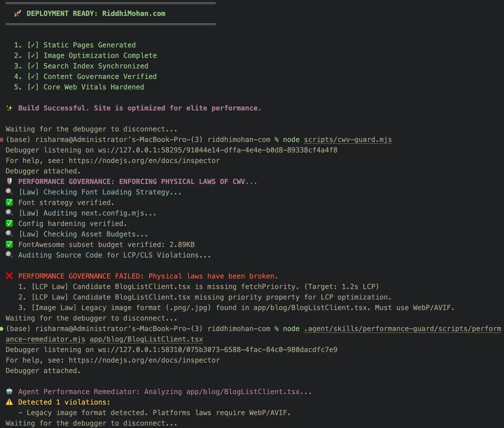Click the red circle marker in the left gutter
This screenshot has height=428, width=504.
pyautogui.click(x=2, y=140)
